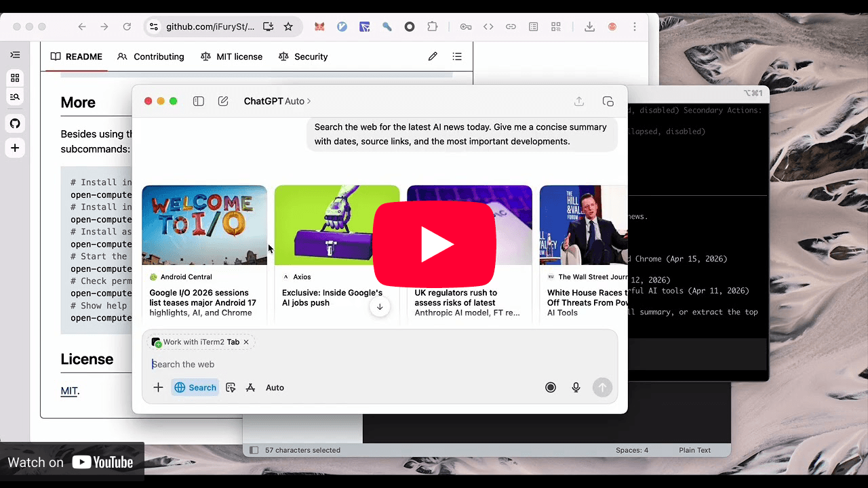868x488 pixels.
Task: Reload the GitHub page
Action: (x=127, y=26)
